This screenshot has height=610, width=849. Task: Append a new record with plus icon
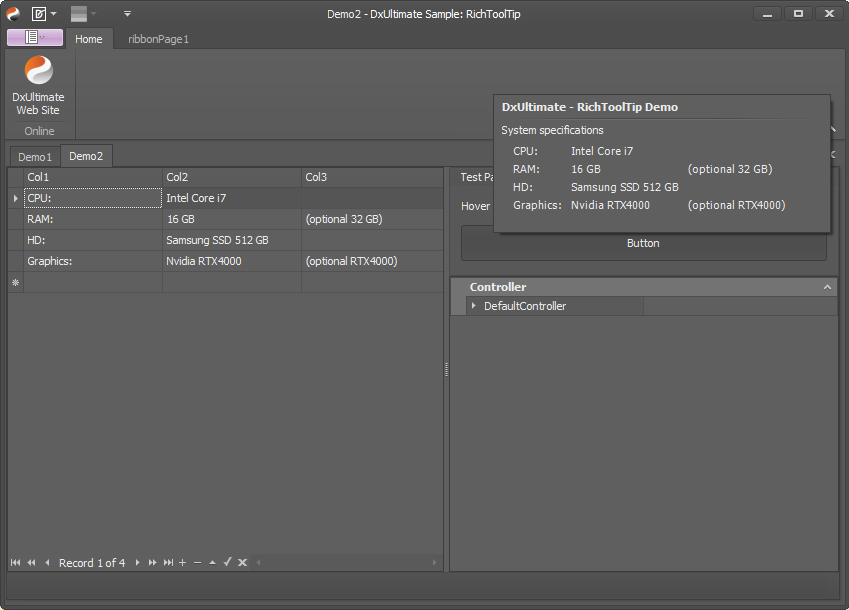pos(182,562)
